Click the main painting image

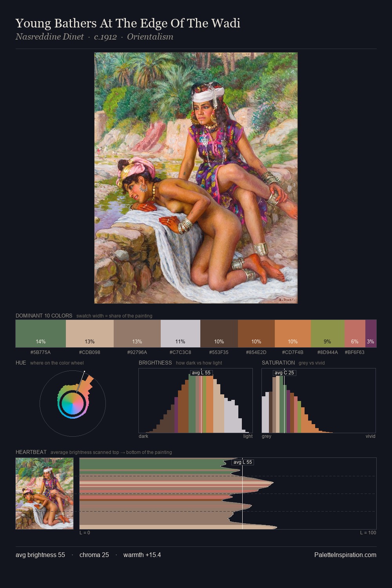pos(196,178)
